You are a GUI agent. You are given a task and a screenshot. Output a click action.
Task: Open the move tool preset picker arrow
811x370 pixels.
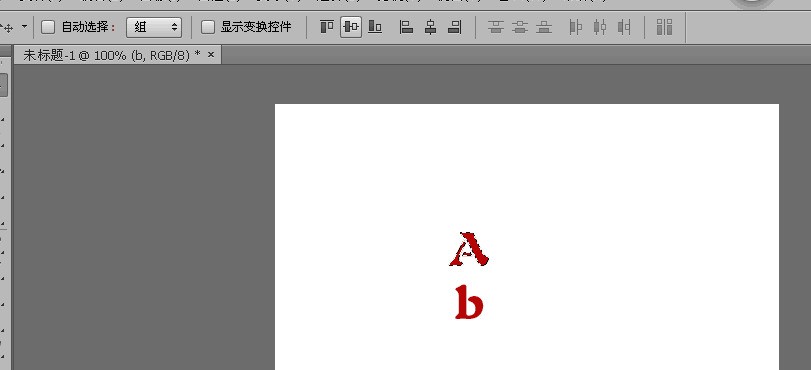tap(24, 26)
